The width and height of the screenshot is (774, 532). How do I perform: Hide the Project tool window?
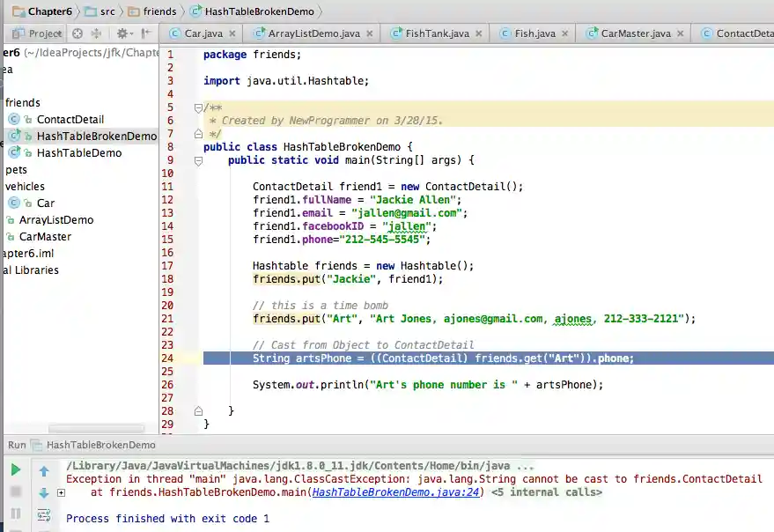[x=146, y=33]
